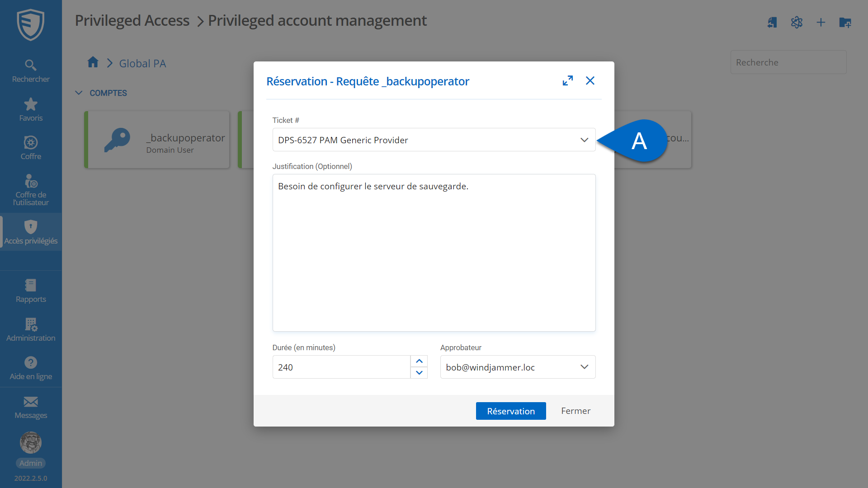Click inside the Recherche search field
Viewport: 868px width, 488px height.
788,62
